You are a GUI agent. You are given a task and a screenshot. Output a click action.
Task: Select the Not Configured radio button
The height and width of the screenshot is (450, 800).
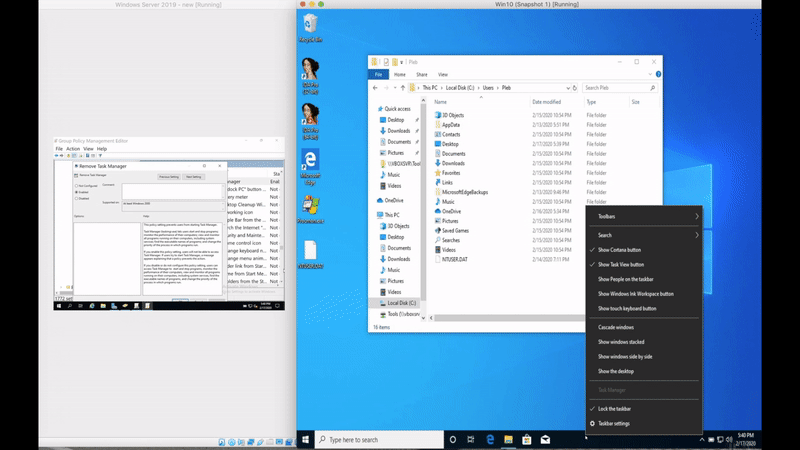[77, 186]
